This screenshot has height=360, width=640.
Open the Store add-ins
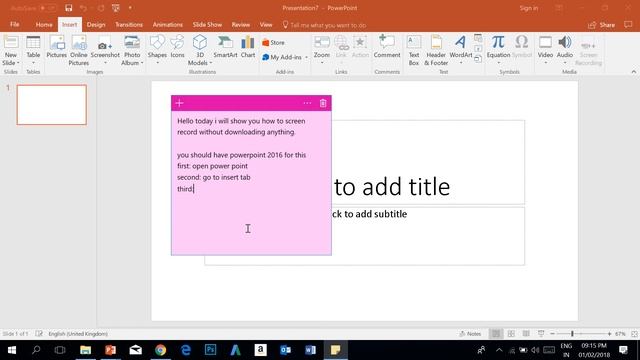(x=273, y=42)
